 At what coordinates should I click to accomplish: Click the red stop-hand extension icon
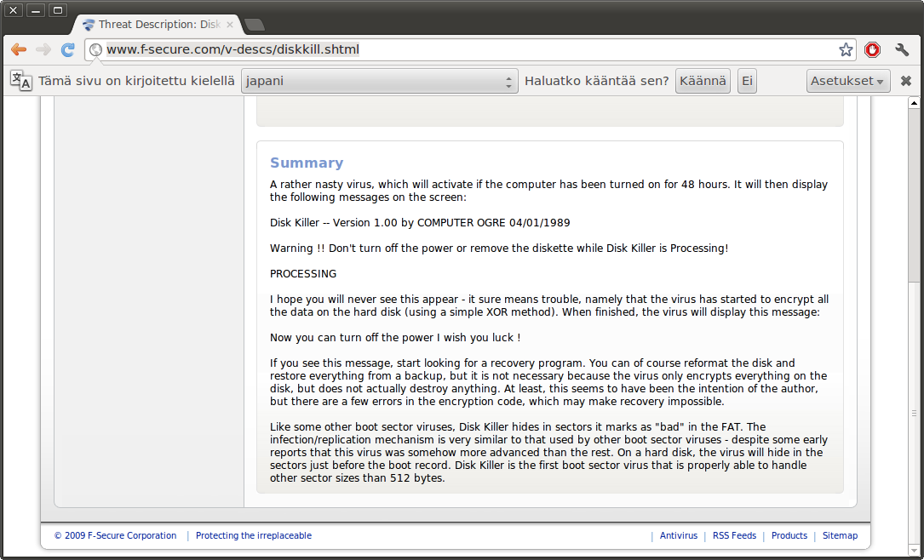pos(872,49)
